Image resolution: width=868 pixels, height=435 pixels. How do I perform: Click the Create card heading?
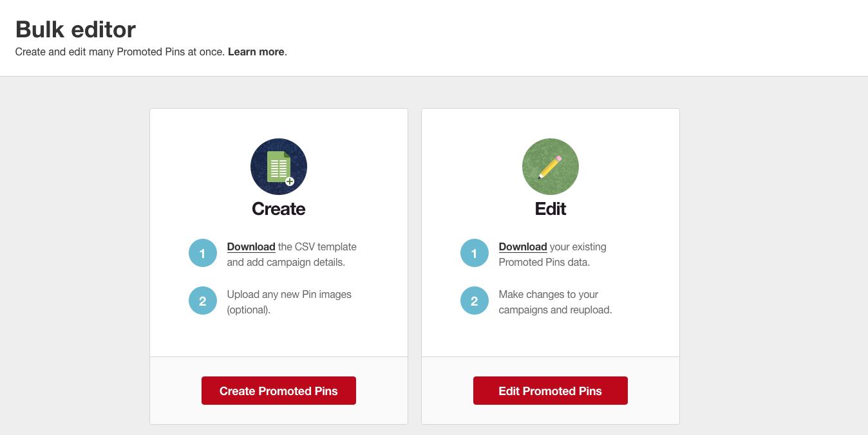coord(279,208)
